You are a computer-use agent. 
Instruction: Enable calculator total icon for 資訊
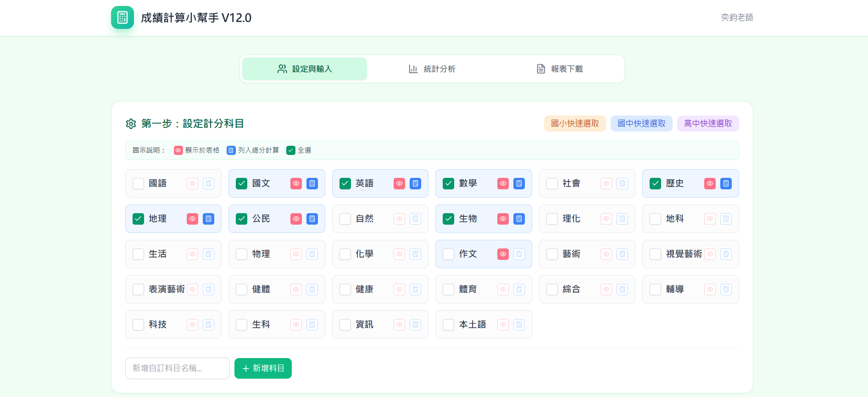coord(416,325)
